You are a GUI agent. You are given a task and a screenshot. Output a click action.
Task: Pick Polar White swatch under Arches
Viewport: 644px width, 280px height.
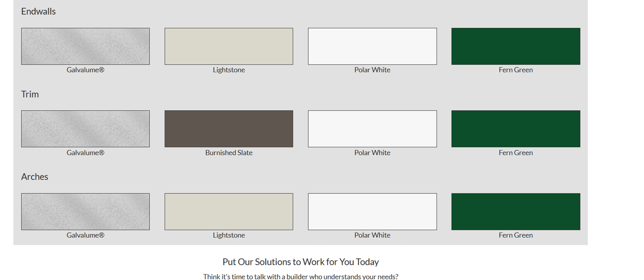pos(372,211)
